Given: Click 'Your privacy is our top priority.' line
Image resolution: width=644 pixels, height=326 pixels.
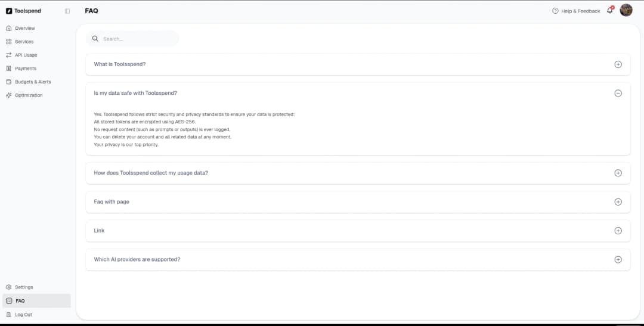Looking at the screenshot, I should coord(126,144).
